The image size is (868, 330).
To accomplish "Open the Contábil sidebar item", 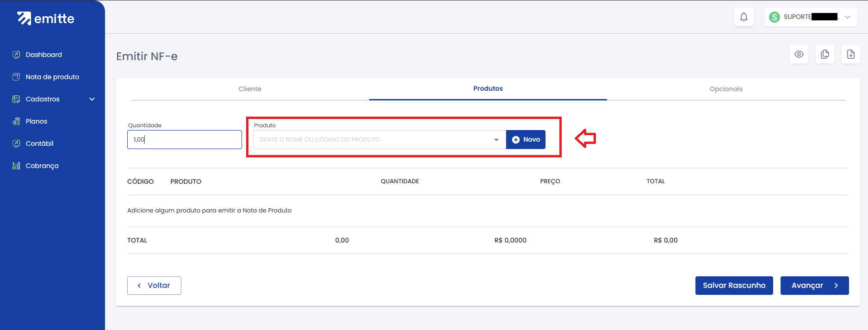I will (x=39, y=143).
